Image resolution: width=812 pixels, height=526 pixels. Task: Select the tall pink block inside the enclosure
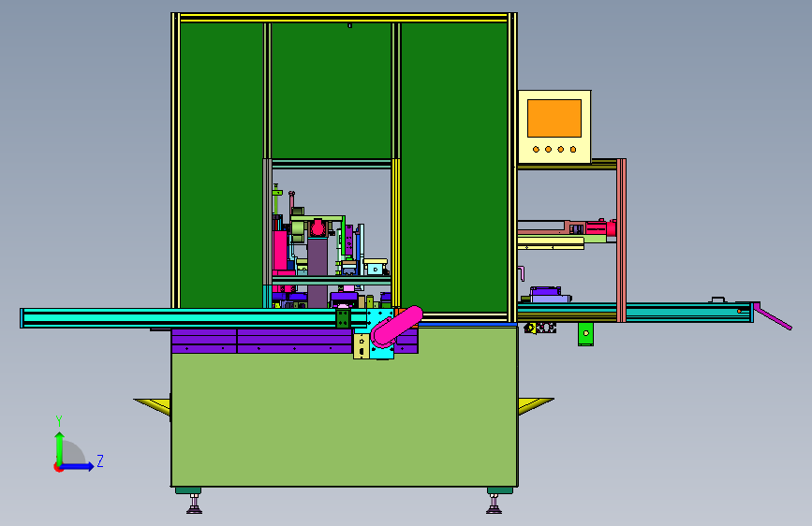(x=280, y=251)
